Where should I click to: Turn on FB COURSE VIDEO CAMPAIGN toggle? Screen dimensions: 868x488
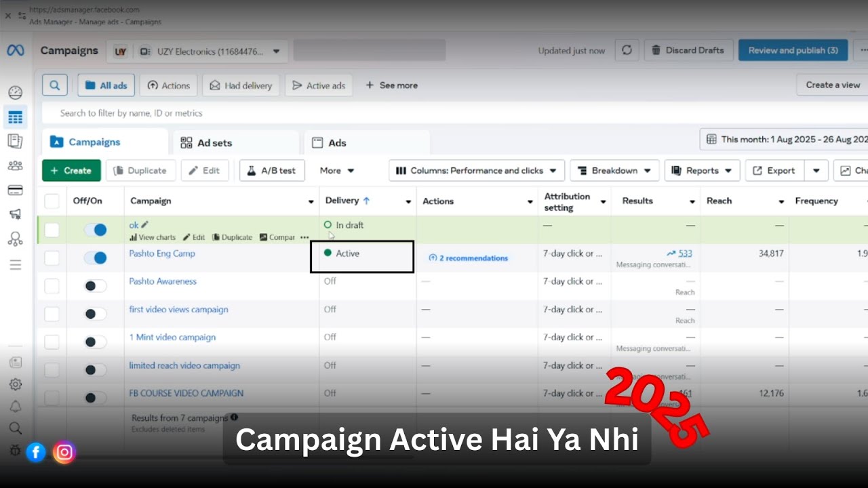click(x=95, y=398)
